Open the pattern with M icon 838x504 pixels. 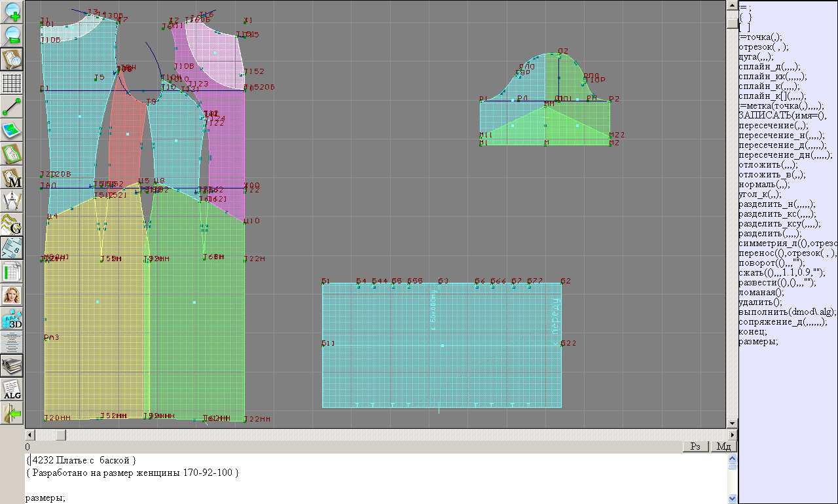(x=12, y=177)
